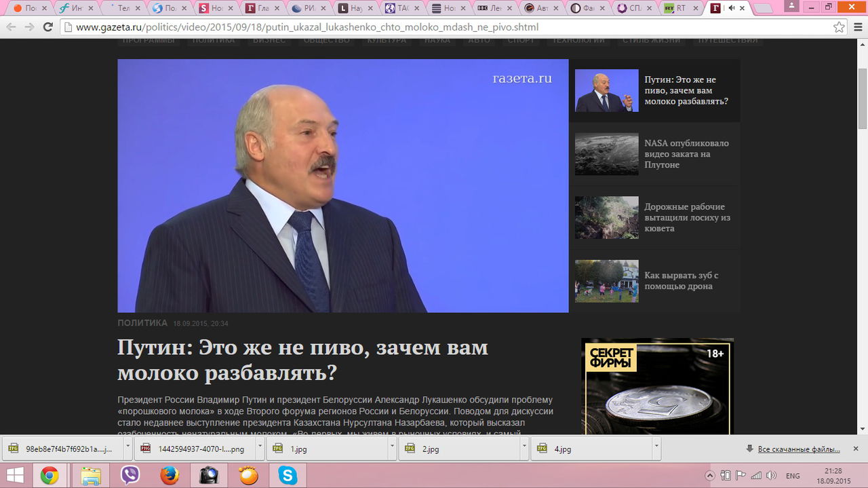Image resolution: width=868 pixels, height=488 pixels.
Task: Expand options arrow for 98eb8e7f jpg download
Action: click(128, 449)
